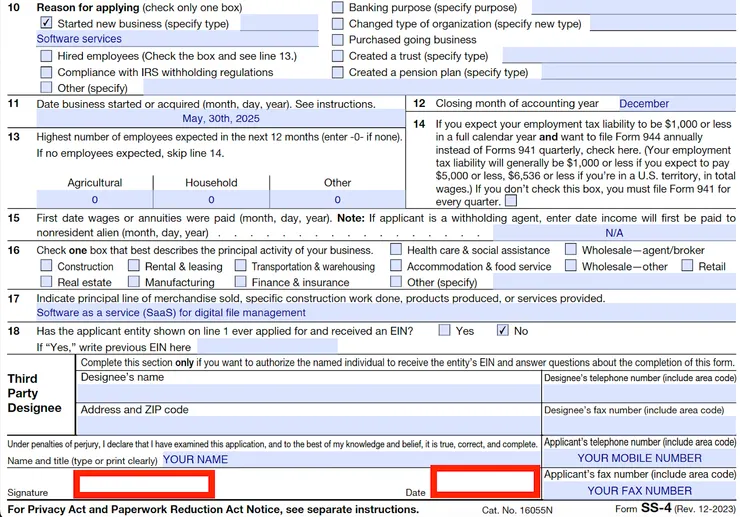Edit the YOUR MOBILE NUMBER field
Viewport: 740px width, 517px height.
(x=639, y=458)
